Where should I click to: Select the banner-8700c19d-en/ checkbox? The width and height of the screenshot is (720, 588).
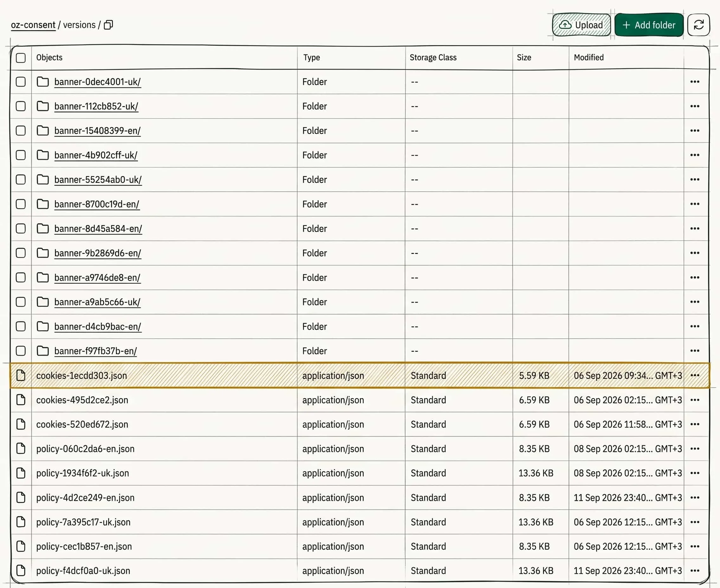pos(21,204)
